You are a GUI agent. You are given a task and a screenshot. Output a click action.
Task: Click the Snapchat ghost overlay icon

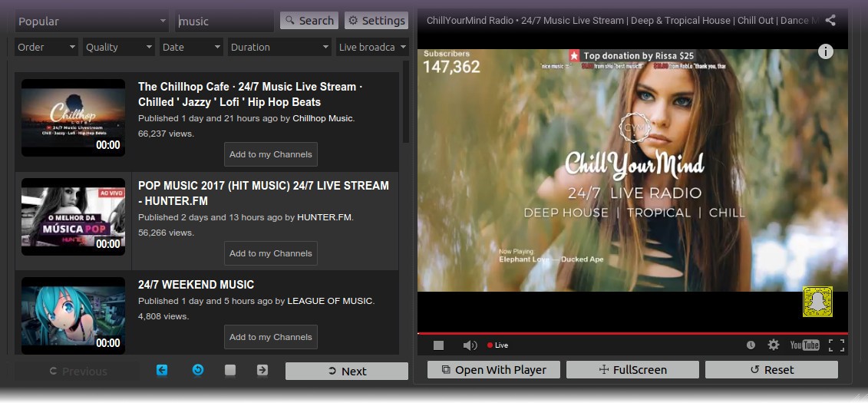(817, 302)
